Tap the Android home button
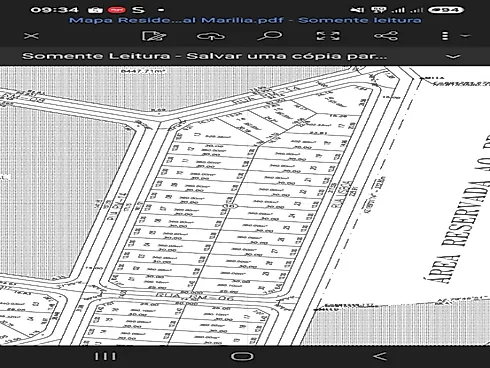490x368 pixels. click(x=242, y=356)
